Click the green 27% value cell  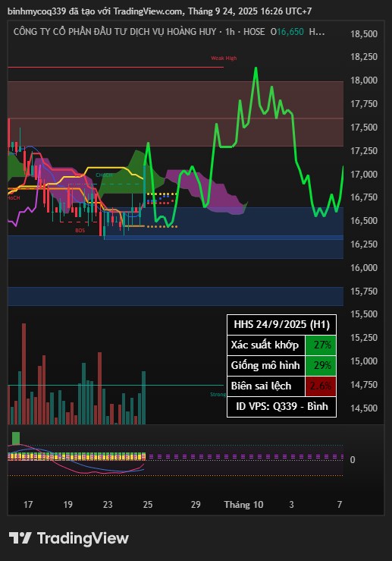321,345
